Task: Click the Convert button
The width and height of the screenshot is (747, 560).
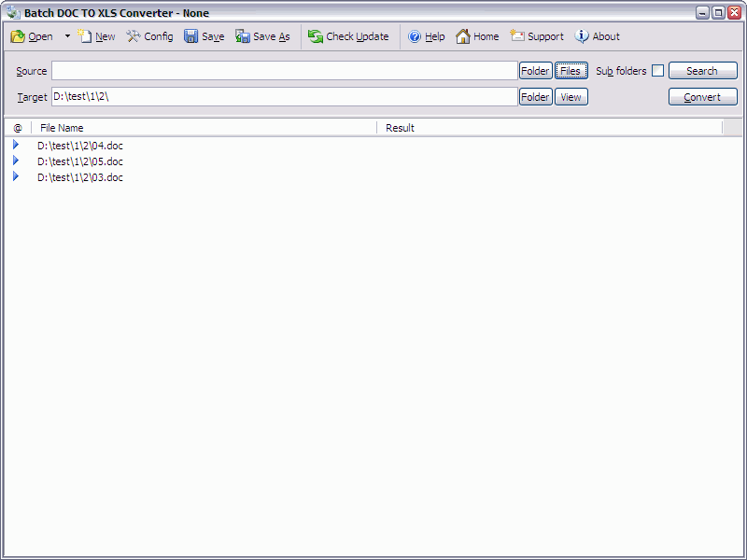Action: [703, 97]
